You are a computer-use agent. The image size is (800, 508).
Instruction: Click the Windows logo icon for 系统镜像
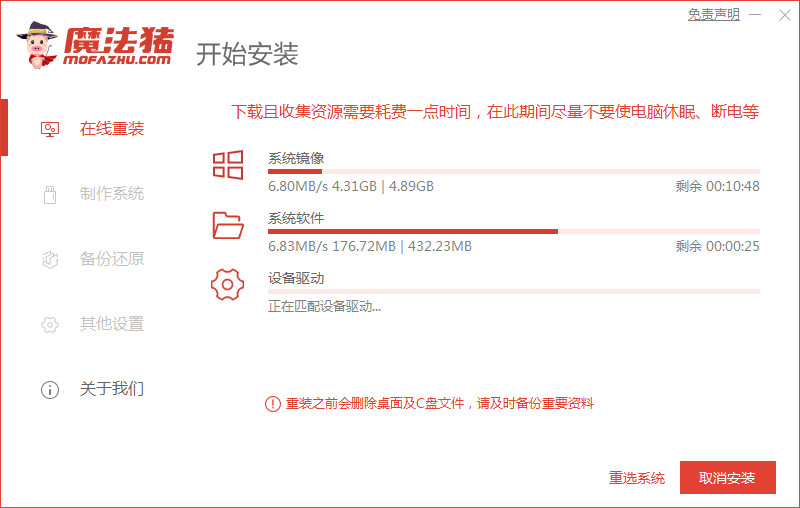click(228, 165)
